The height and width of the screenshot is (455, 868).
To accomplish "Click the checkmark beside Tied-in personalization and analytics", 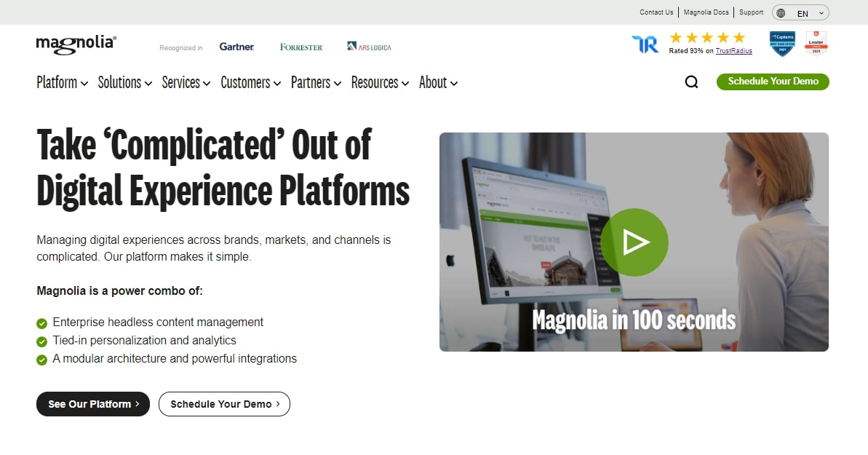I will click(41, 341).
